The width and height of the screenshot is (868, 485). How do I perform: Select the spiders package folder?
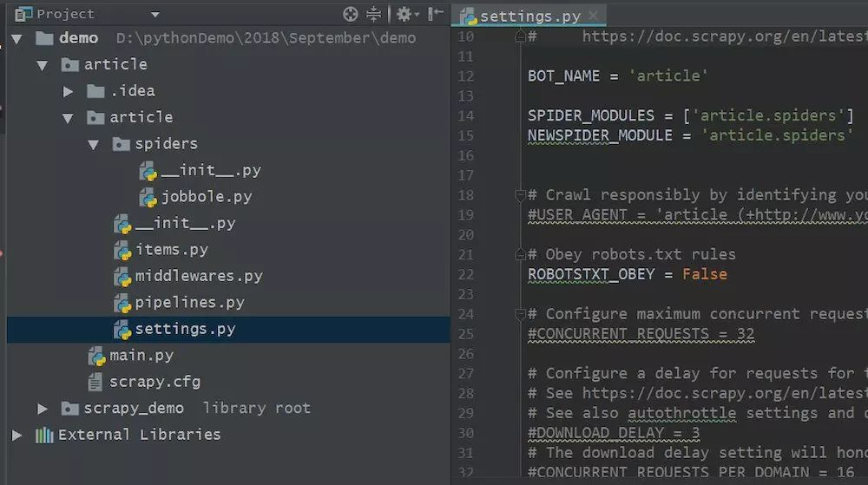click(166, 144)
